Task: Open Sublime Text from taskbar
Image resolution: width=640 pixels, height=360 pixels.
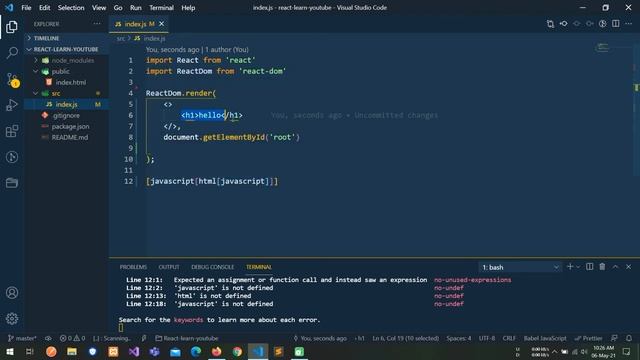Action: tap(279, 351)
